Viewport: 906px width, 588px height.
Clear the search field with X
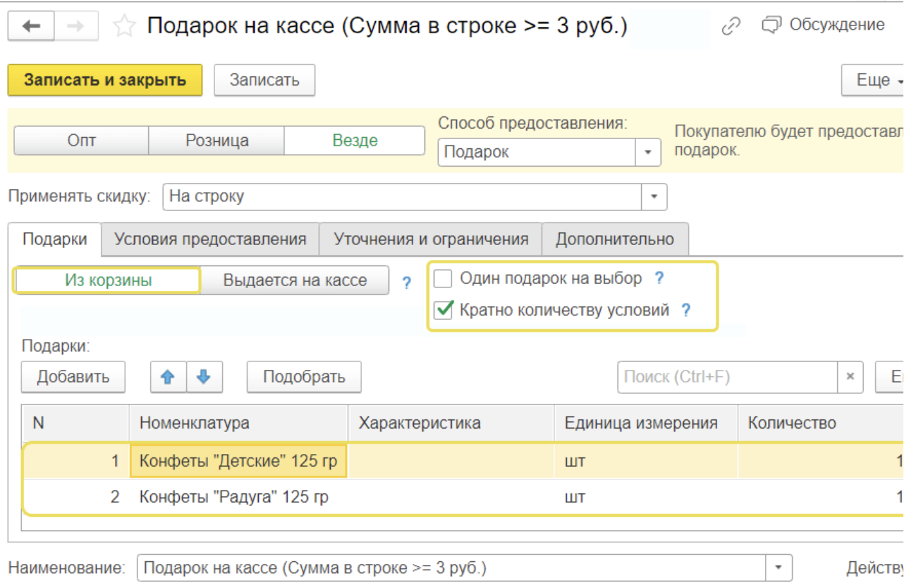click(850, 377)
